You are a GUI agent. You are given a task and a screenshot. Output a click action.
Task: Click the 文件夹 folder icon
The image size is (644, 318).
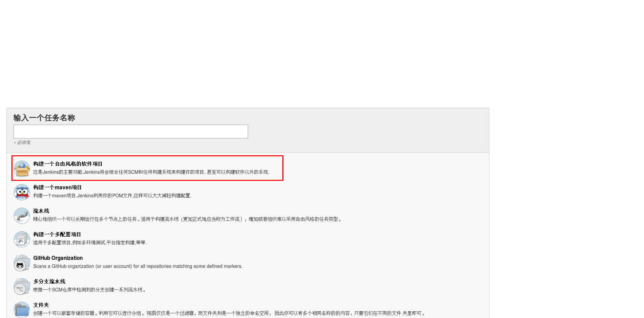tap(22, 310)
